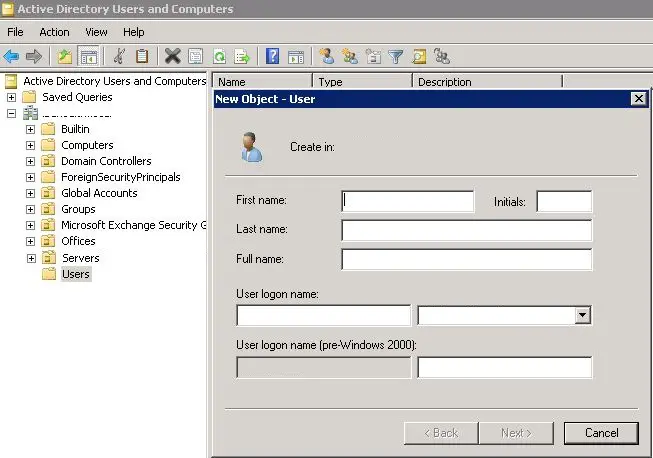Viewport: 653px width, 458px height.
Task: Expand the Offices OU
Action: [x=30, y=241]
